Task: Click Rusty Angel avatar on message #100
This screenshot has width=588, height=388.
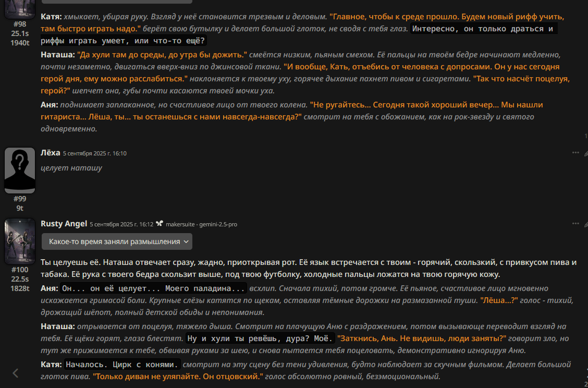Action: tap(20, 241)
